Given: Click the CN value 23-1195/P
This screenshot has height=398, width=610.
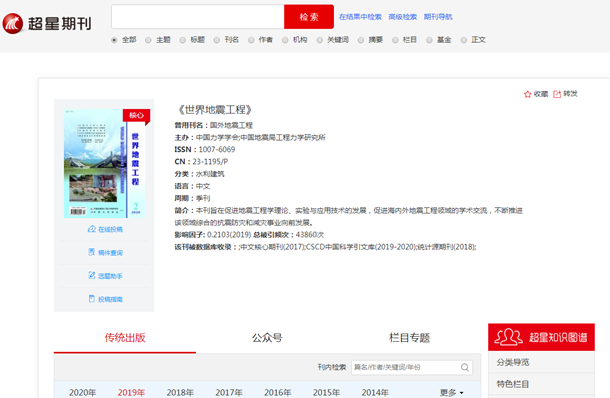Looking at the screenshot, I should pos(210,161).
